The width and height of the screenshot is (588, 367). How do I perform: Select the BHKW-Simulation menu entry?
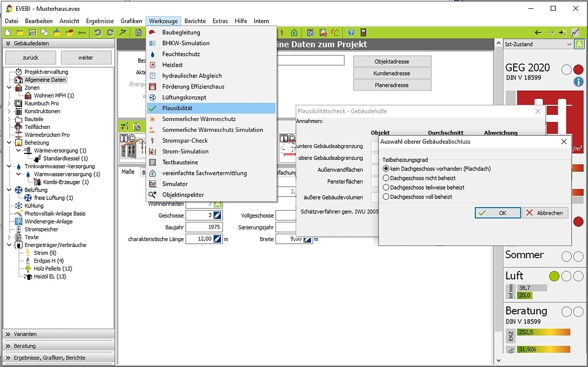click(211, 43)
